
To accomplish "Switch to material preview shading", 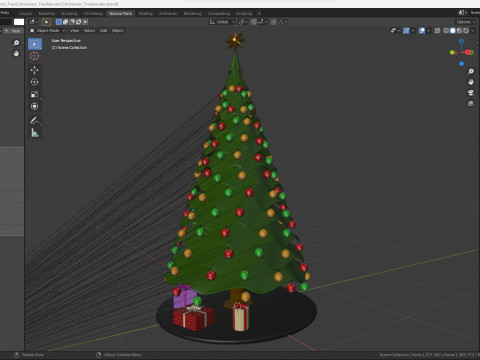I will (459, 31).
